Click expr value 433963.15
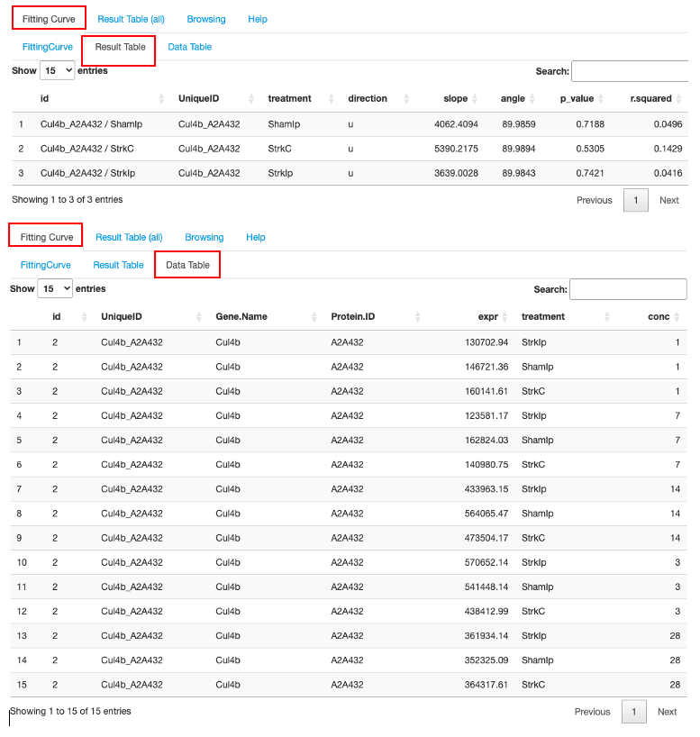The height and width of the screenshot is (737, 700). (486, 489)
